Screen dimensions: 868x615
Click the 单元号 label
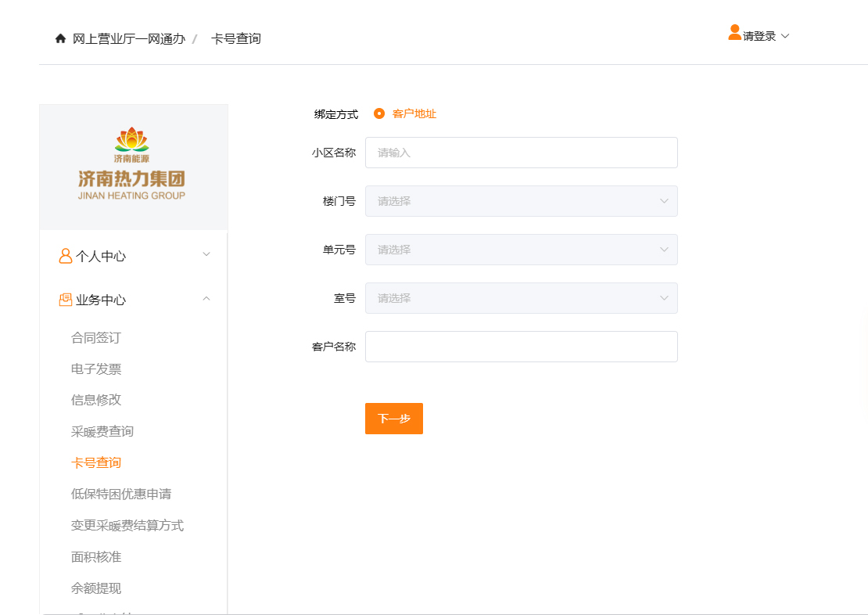(x=339, y=250)
